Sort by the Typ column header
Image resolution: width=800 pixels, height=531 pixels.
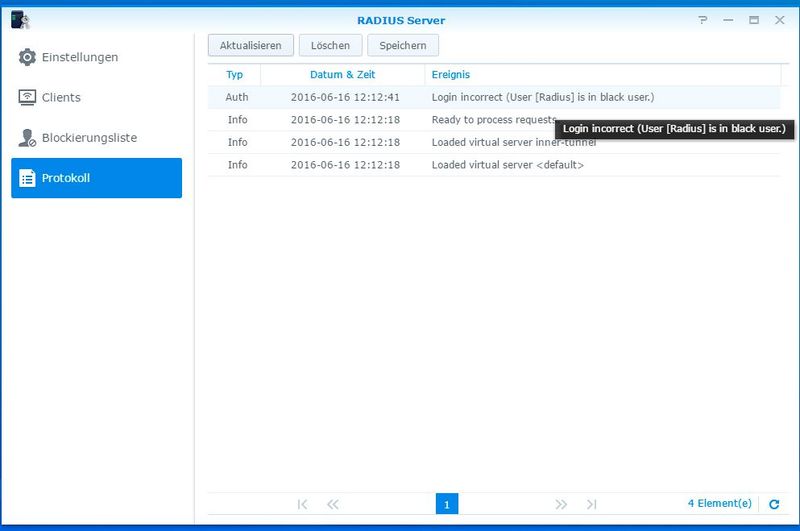(234, 74)
